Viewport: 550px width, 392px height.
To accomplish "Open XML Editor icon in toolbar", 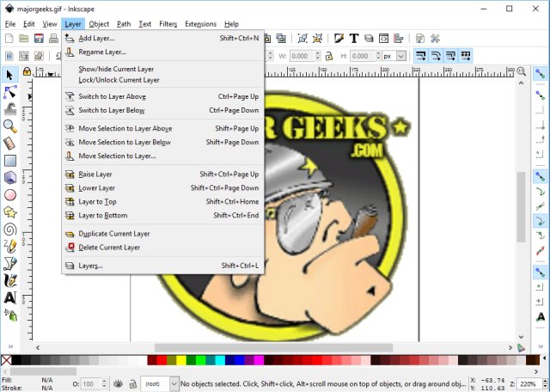I will tap(383, 38).
